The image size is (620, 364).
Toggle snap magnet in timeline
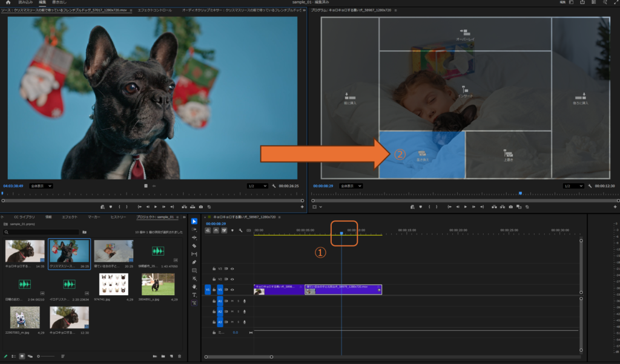pos(216,230)
